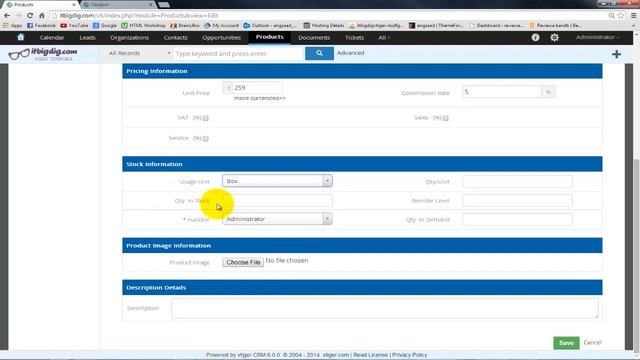Open the Outlook bookmark
Image resolution: width=640 pixels, height=360 pixels.
270,25
